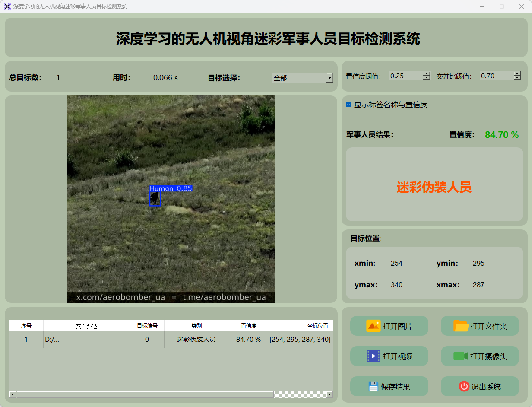Toggle the 显示标签名称与置信度 checkbox
Screen dimensions: 532x407
(x=349, y=105)
